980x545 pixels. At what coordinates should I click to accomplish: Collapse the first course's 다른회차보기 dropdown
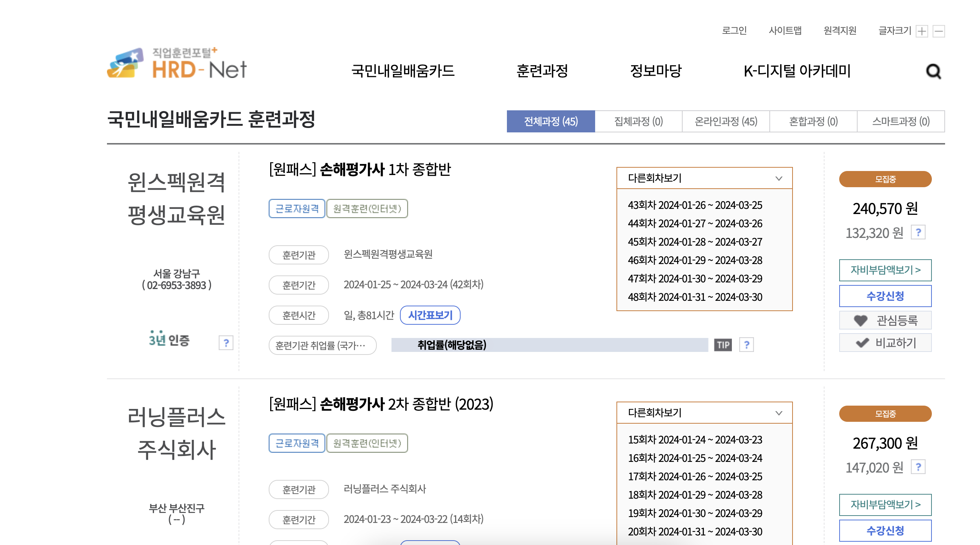point(779,178)
